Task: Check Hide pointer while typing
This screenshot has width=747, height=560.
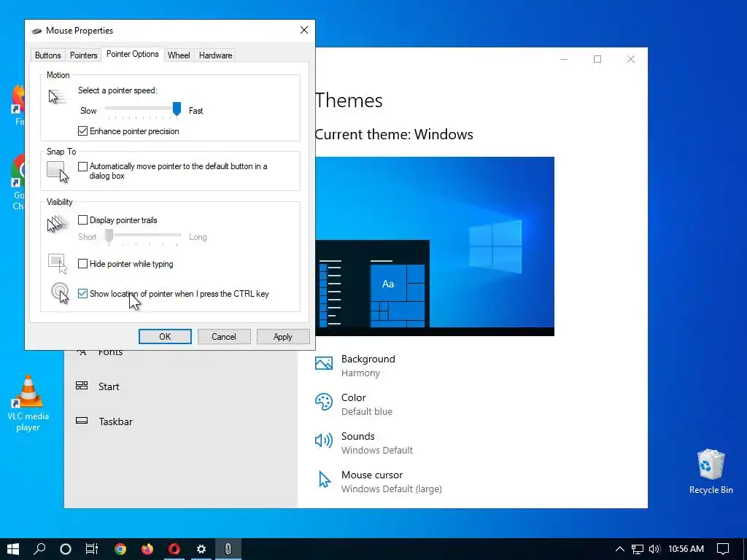Action: tap(83, 264)
